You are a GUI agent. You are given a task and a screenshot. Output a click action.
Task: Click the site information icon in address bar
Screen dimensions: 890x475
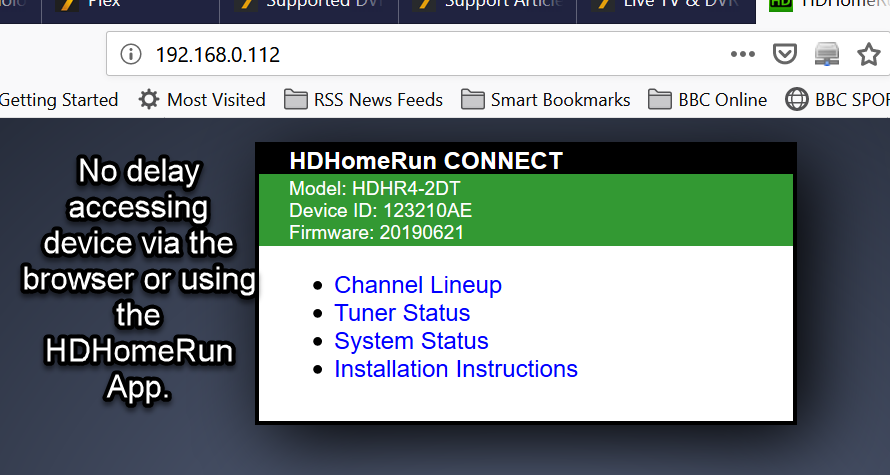(131, 54)
